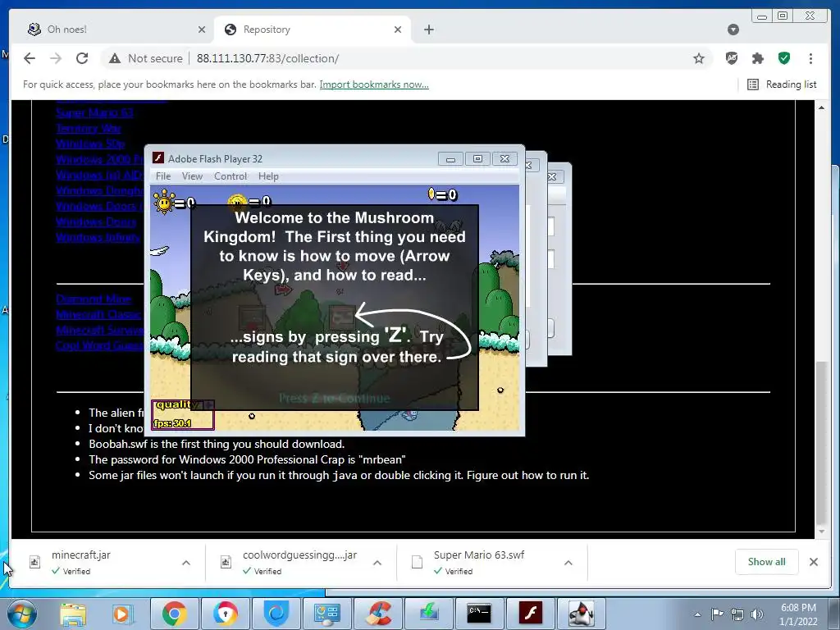
Task: Click the star coin counter icon
Action: pos(236,202)
